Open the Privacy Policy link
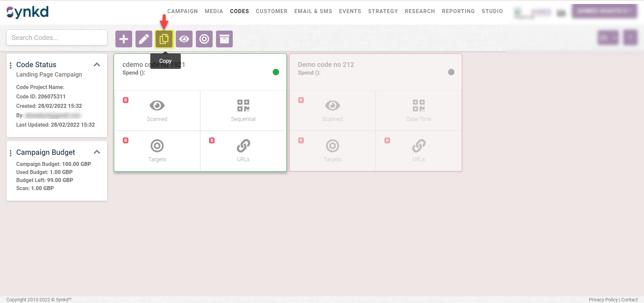 (x=603, y=300)
